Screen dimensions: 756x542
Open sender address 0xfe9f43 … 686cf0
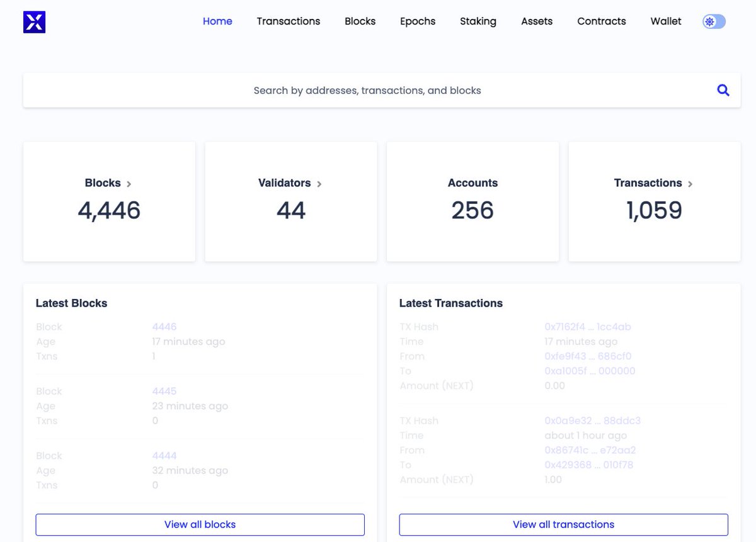pos(588,356)
